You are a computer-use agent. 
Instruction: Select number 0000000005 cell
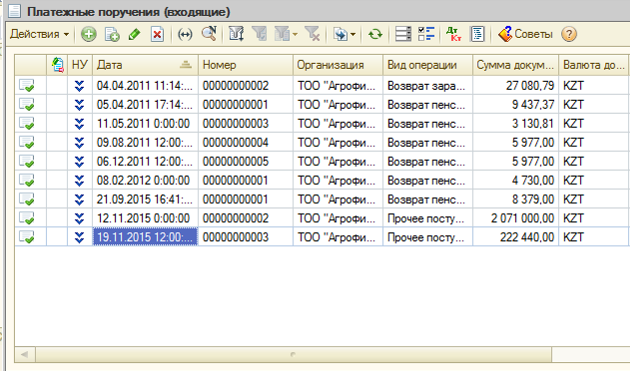(245, 161)
